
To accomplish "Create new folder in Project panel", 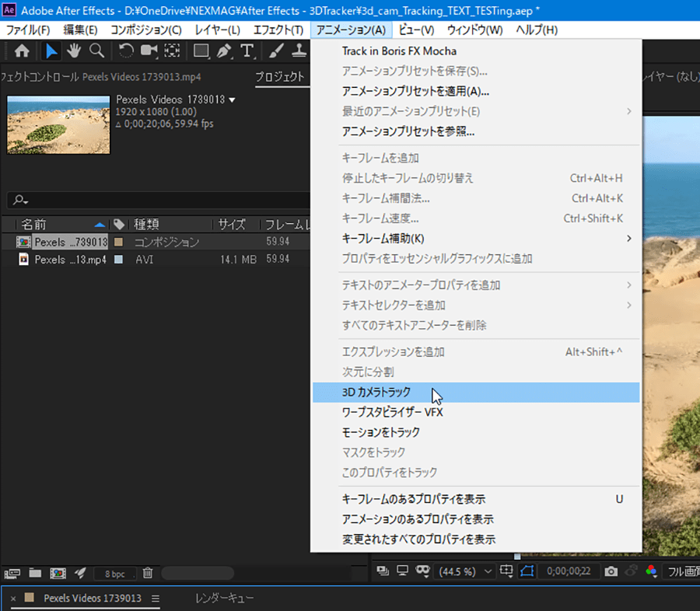I will (x=35, y=573).
